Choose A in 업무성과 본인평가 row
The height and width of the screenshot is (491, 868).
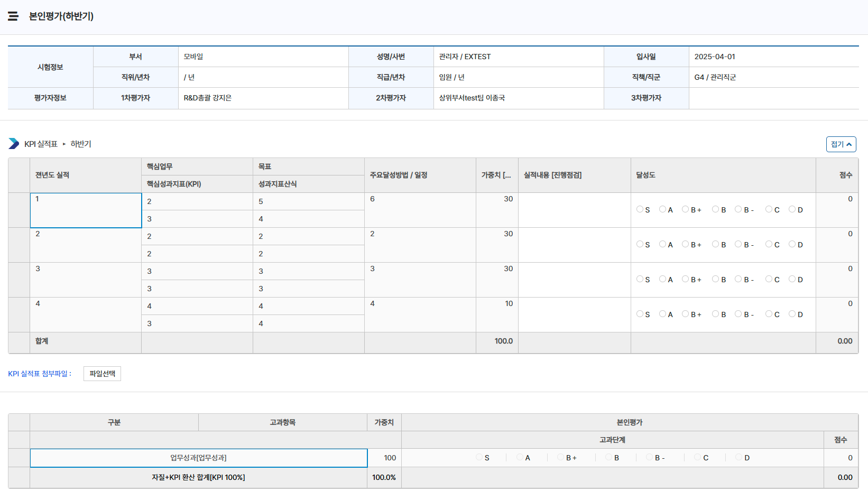point(520,457)
